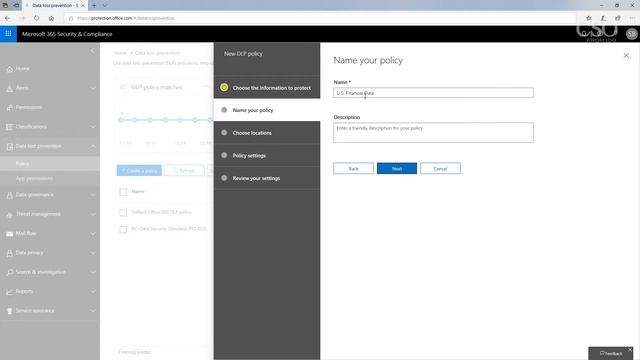Click the Mail flow envelope icon

pyautogui.click(x=10, y=233)
